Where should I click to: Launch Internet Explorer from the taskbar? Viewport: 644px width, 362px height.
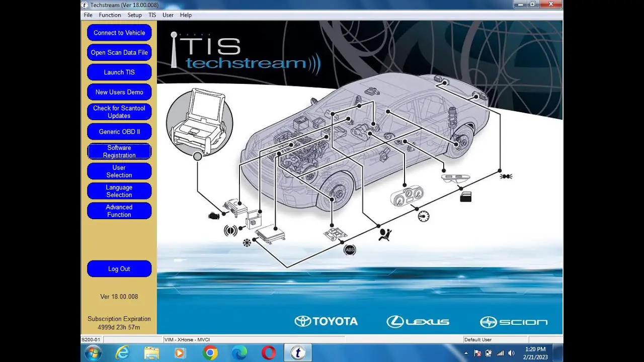coord(122,353)
